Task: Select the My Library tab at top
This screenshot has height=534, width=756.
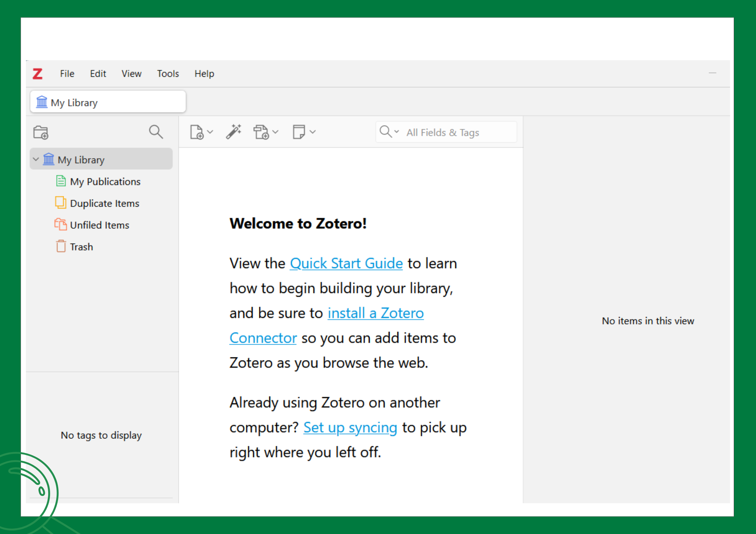Action: (108, 102)
